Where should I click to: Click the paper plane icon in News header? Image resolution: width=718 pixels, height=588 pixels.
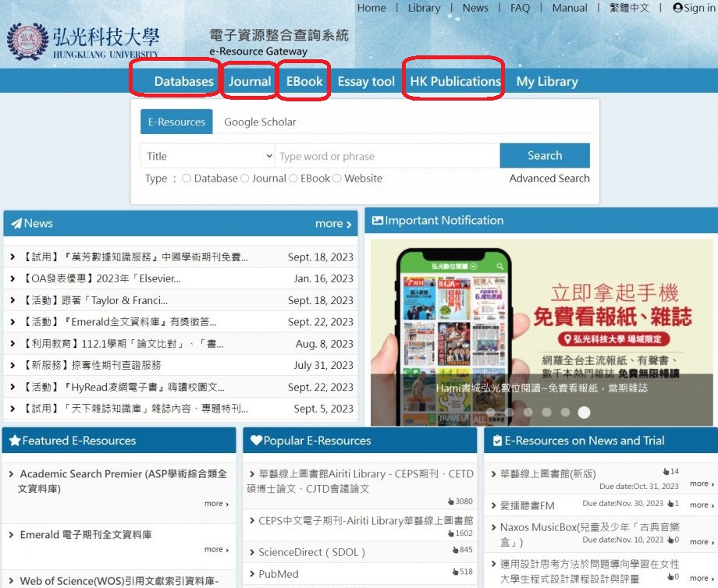16,223
